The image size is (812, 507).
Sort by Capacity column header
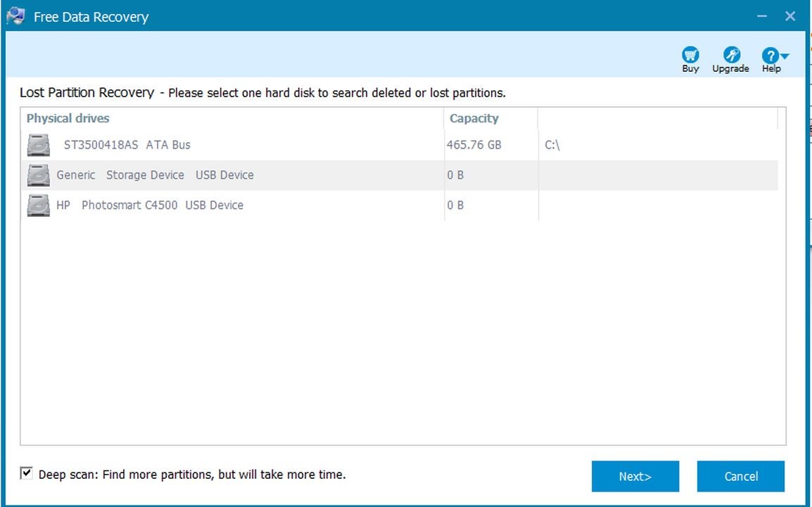tap(491, 118)
